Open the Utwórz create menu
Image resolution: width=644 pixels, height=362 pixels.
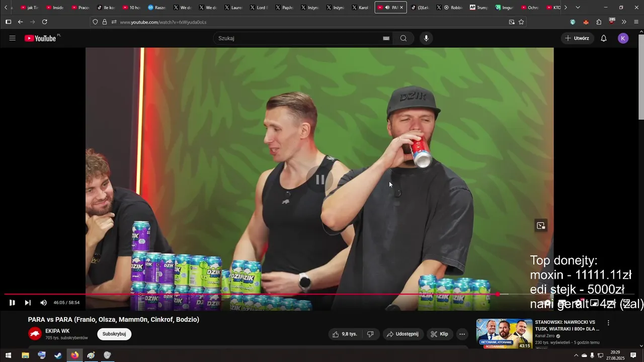click(x=577, y=38)
